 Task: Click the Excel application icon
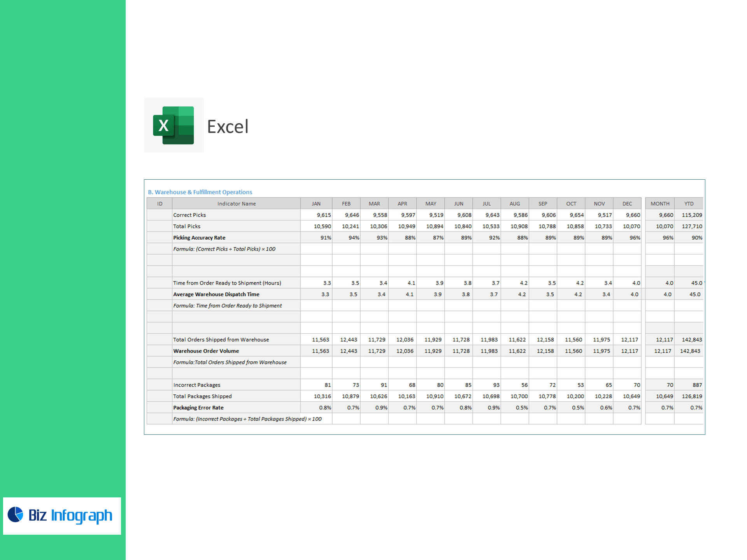[x=174, y=125]
